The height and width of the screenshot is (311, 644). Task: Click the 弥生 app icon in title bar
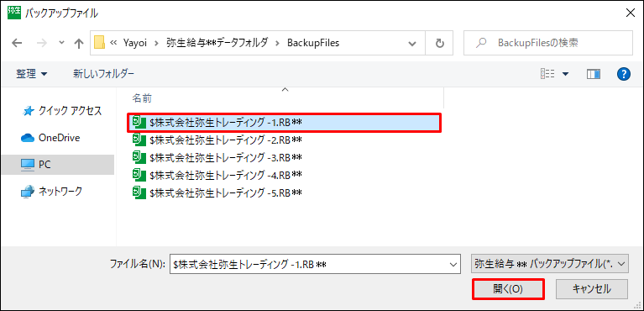pyautogui.click(x=14, y=13)
